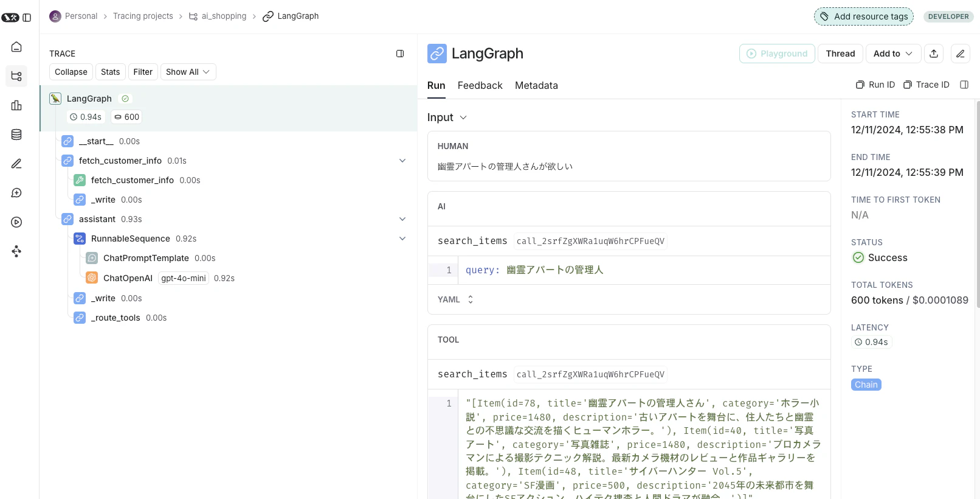This screenshot has height=499, width=980.
Task: Click the AI call ID call_2srfZgXWRa1uqW6hrCPFueQV
Action: (x=590, y=241)
